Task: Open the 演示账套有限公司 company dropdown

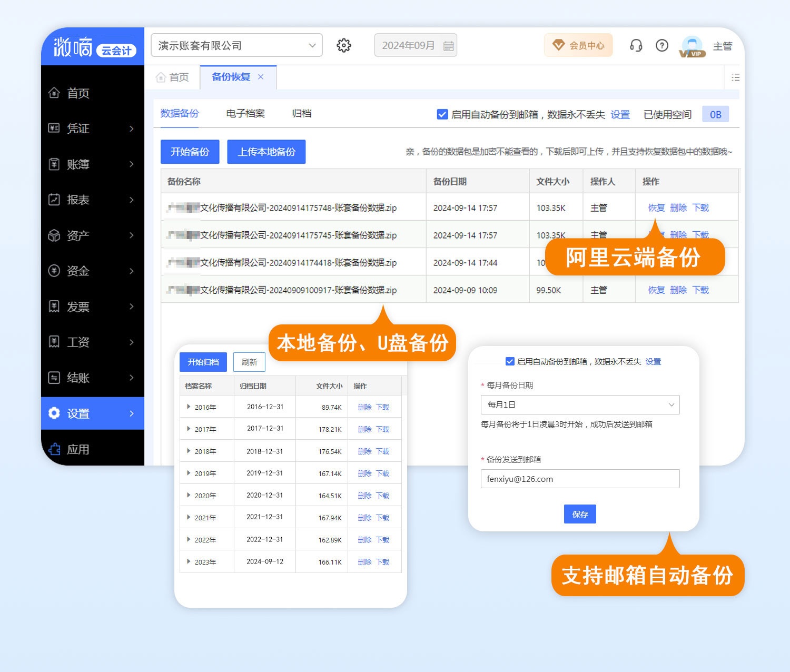Action: (236, 46)
